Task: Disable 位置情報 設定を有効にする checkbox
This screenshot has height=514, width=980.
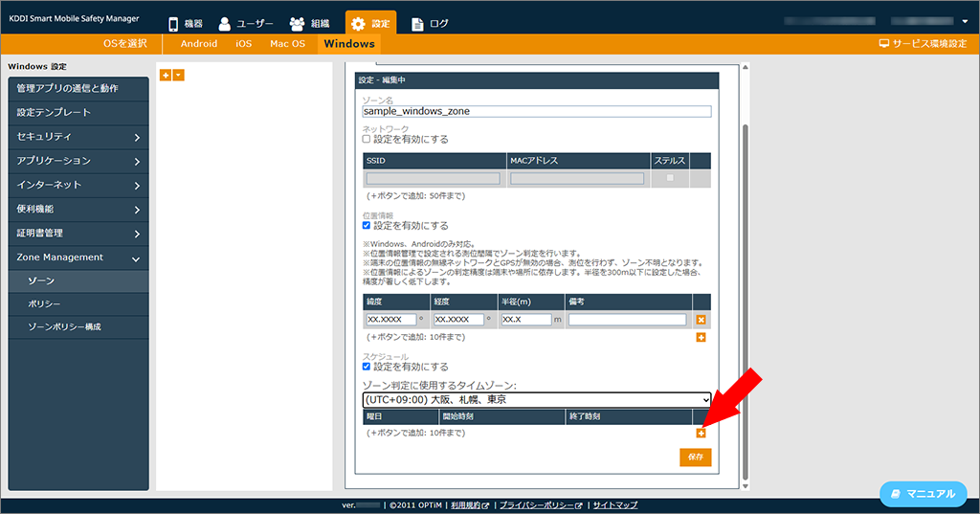Action: click(x=367, y=225)
